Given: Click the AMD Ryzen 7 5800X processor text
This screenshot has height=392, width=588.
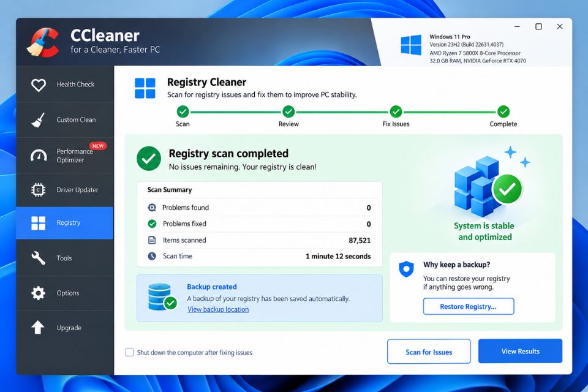Looking at the screenshot, I should click(x=475, y=53).
